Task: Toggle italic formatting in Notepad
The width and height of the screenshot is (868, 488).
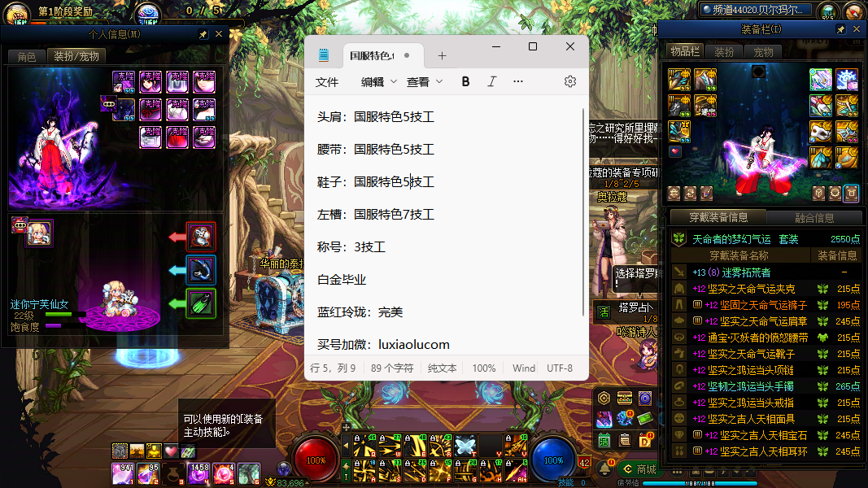Action: pos(491,81)
